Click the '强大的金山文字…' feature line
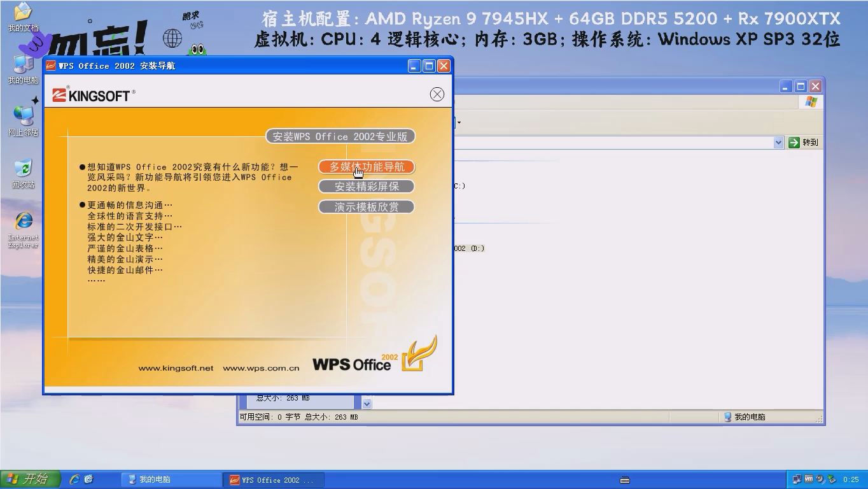 pos(125,237)
